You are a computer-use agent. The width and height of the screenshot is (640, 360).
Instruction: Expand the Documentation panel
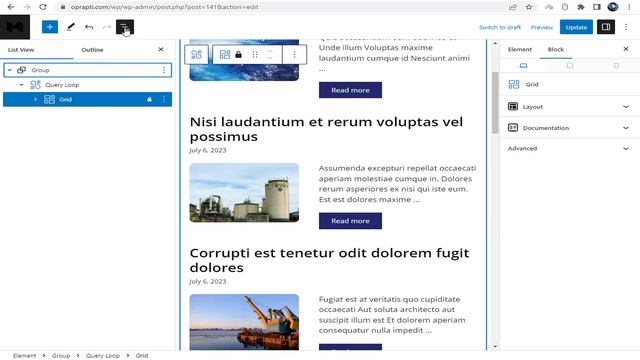coord(569,128)
